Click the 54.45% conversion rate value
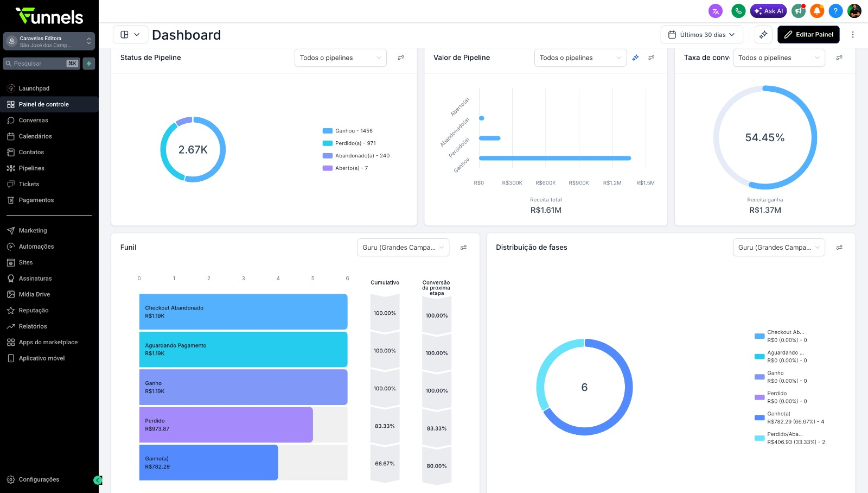This screenshot has height=493, width=868. 765,138
